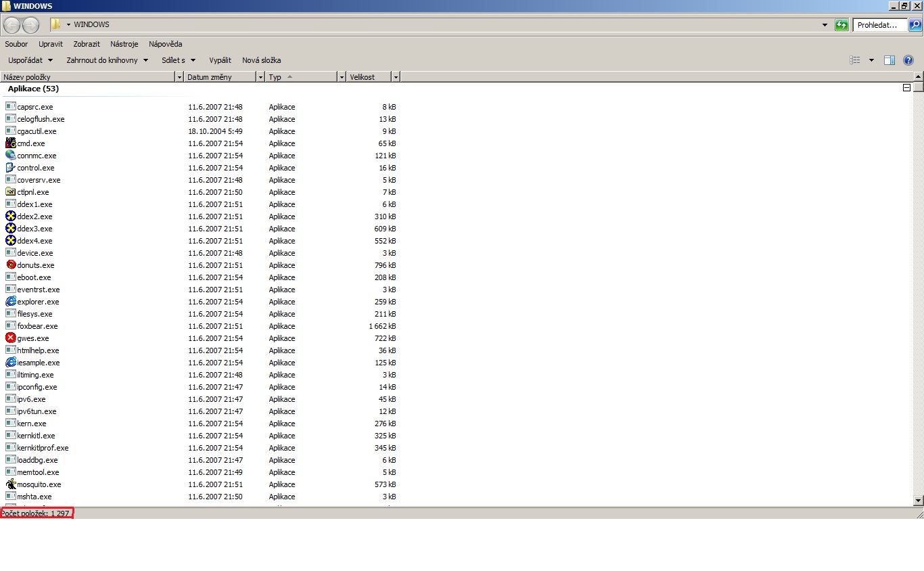Select the file coversrv.exe

pyautogui.click(x=39, y=180)
